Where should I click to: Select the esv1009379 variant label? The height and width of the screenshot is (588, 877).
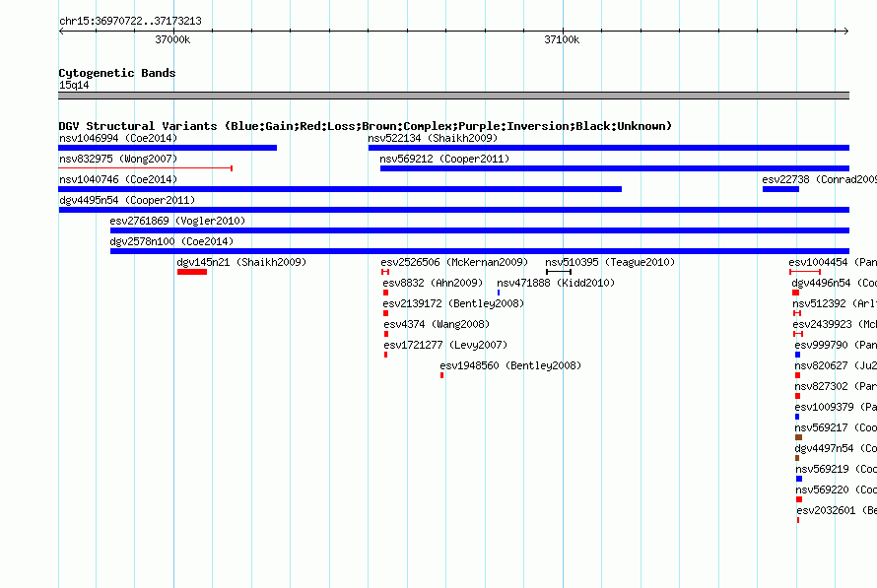[836, 407]
